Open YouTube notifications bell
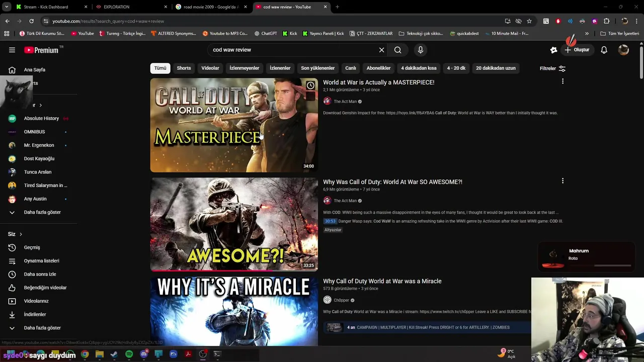 point(604,50)
